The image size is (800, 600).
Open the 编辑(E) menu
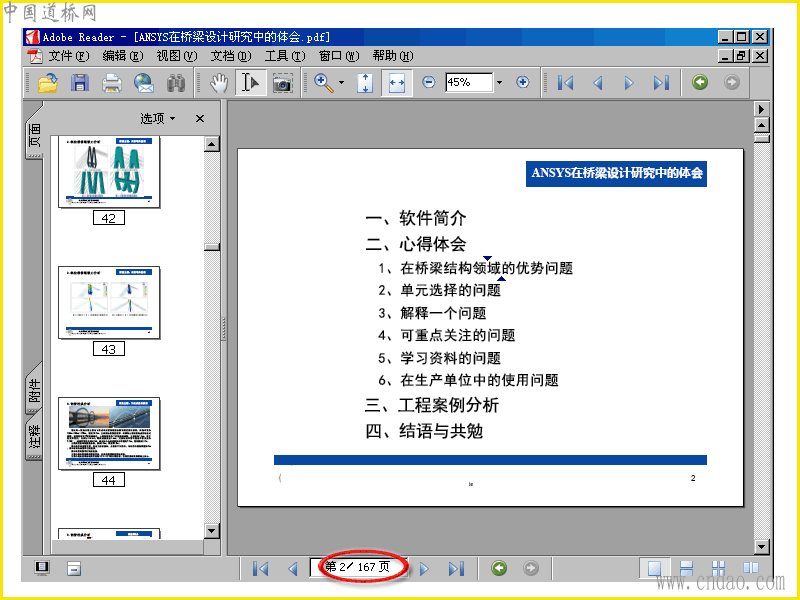pyautogui.click(x=122, y=56)
